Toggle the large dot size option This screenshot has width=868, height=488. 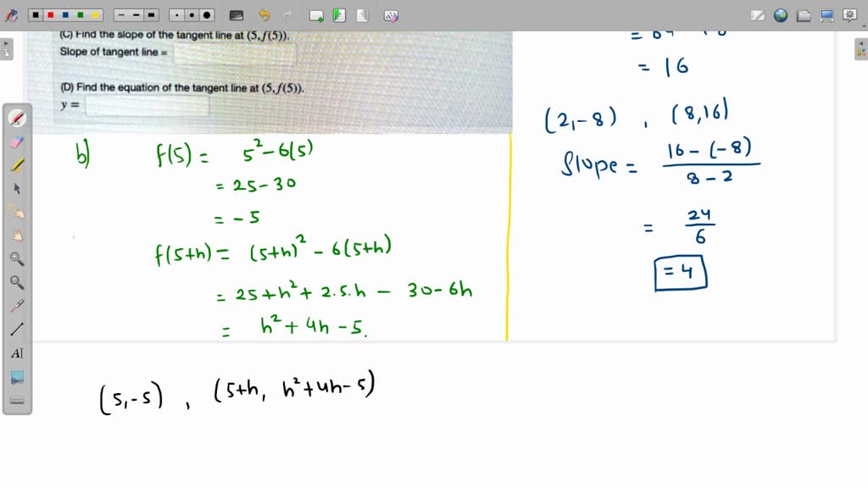point(206,14)
